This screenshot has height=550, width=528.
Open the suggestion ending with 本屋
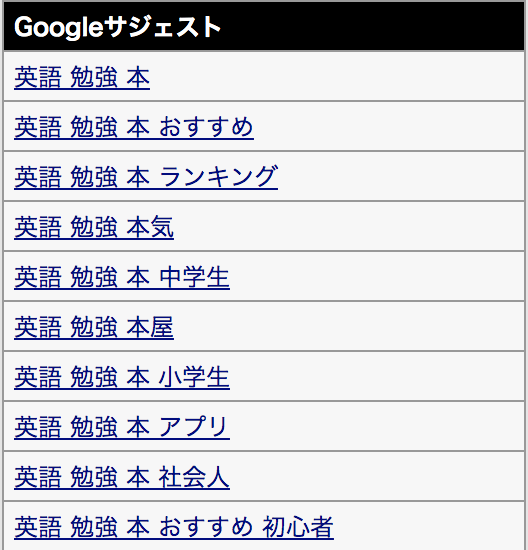click(x=94, y=327)
